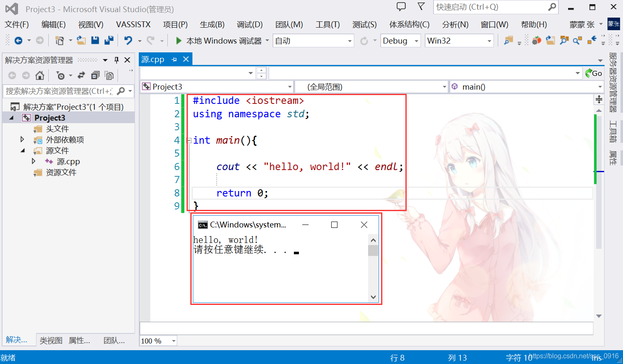Image resolution: width=623 pixels, height=364 pixels.
Task: Start debugging with the green play icon
Action: (179, 41)
